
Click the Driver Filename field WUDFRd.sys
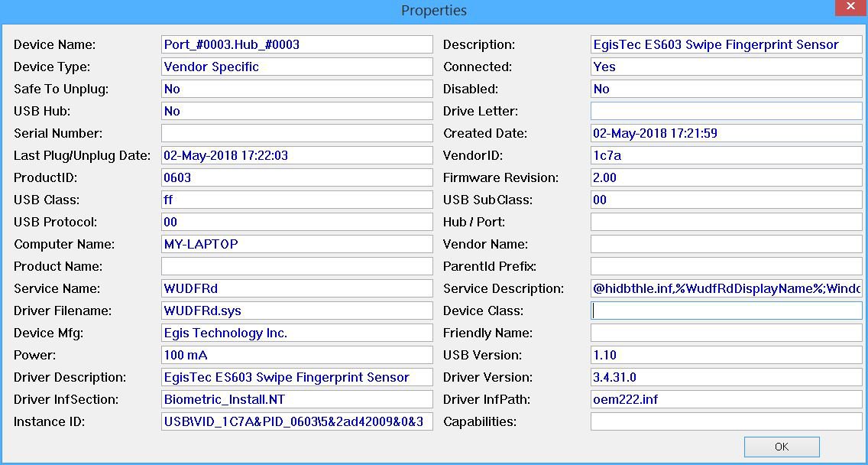296,311
